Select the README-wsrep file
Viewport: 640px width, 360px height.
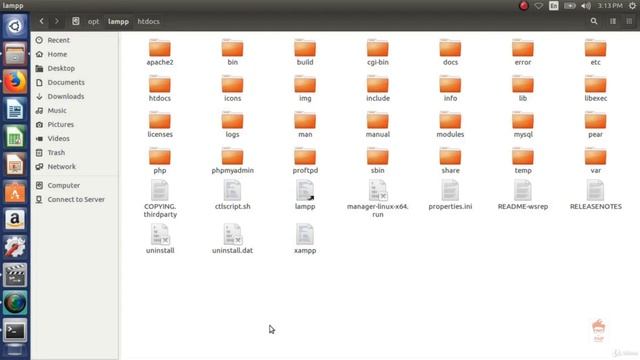point(523,195)
